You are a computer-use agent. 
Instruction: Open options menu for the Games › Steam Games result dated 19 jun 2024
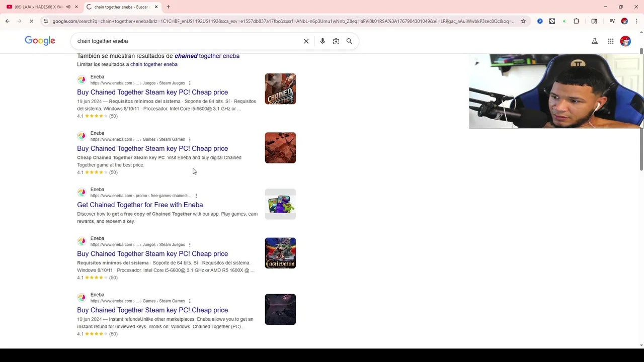(190, 301)
